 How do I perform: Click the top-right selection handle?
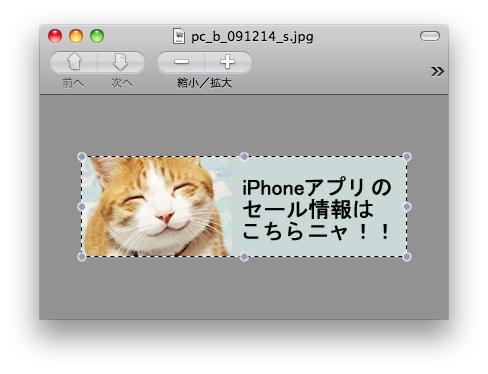407,157
